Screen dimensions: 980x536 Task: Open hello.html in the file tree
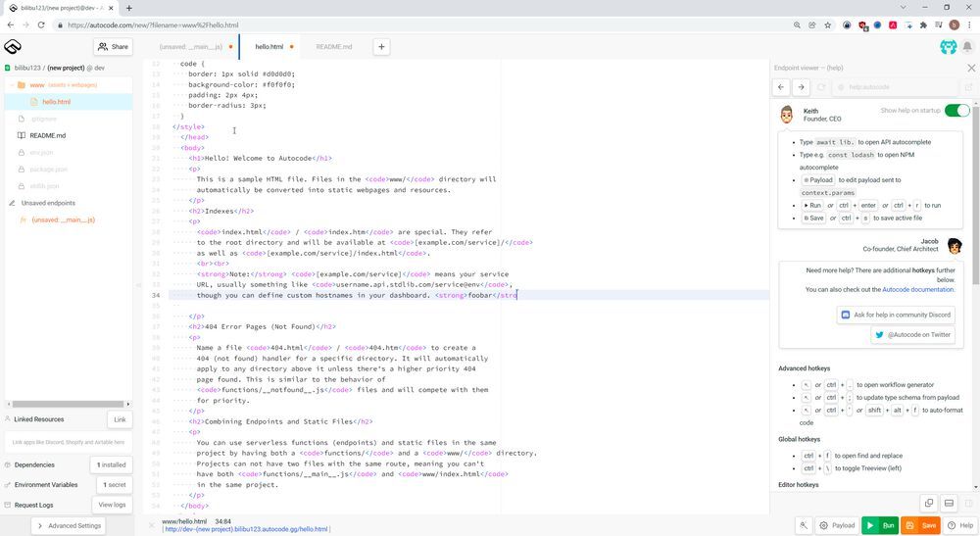(56, 102)
